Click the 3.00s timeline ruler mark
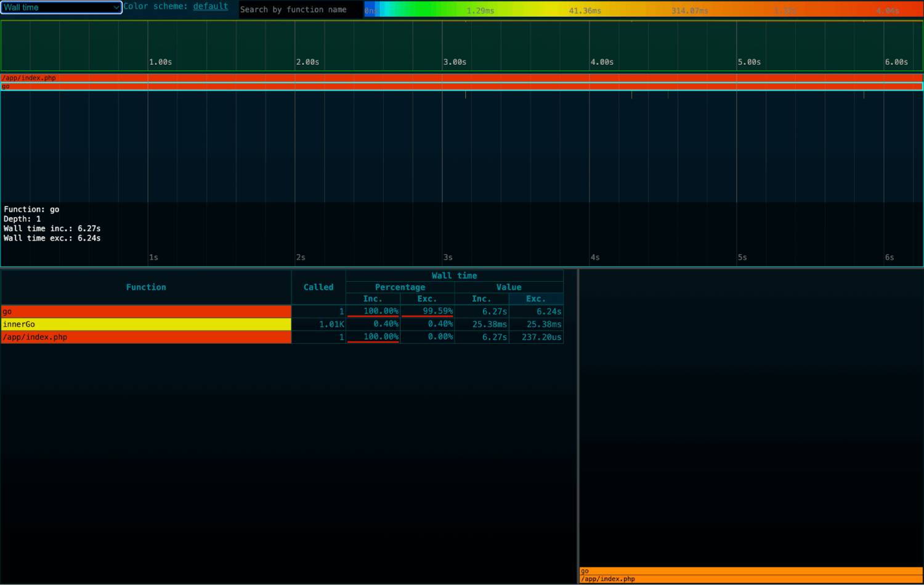The width and height of the screenshot is (924, 585). (455, 62)
